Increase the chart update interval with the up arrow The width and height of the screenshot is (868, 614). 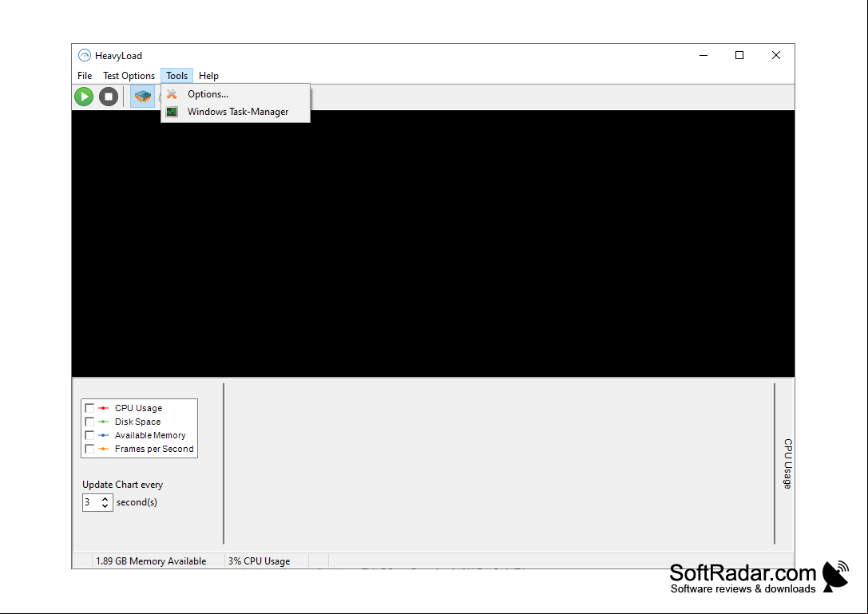coord(105,499)
